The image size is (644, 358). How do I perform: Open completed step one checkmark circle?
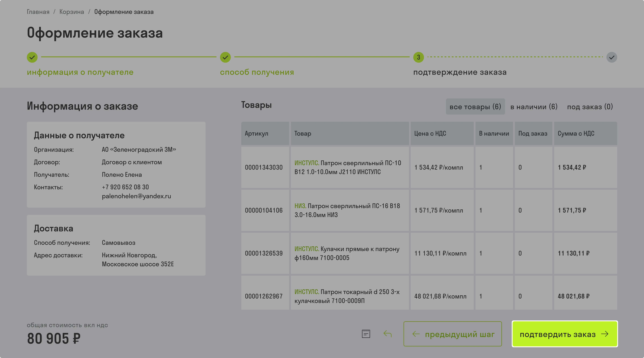click(x=32, y=57)
